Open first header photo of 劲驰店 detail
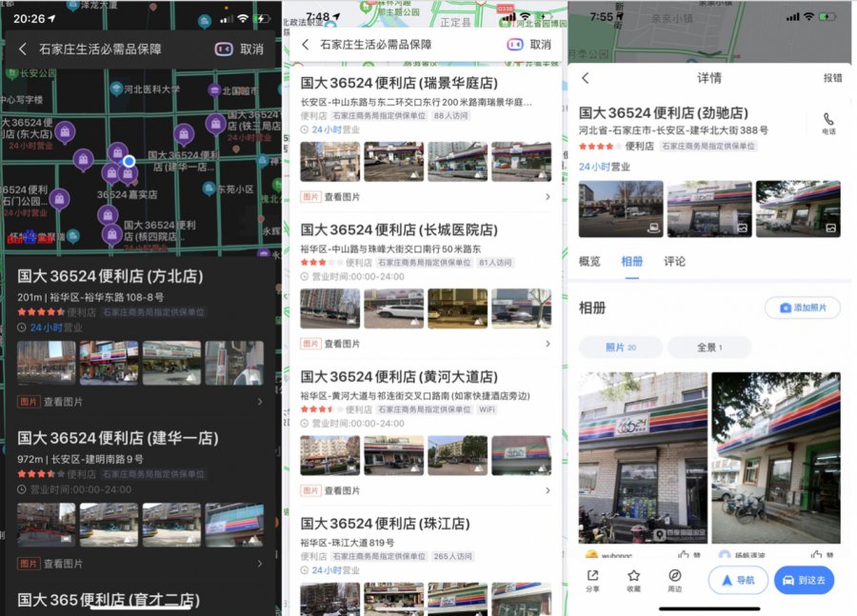This screenshot has height=616, width=857. [x=621, y=209]
